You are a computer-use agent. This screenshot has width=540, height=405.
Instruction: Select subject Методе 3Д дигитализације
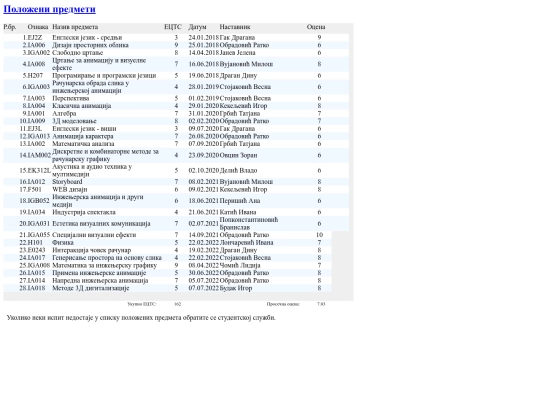pyautogui.click(x=91, y=288)
